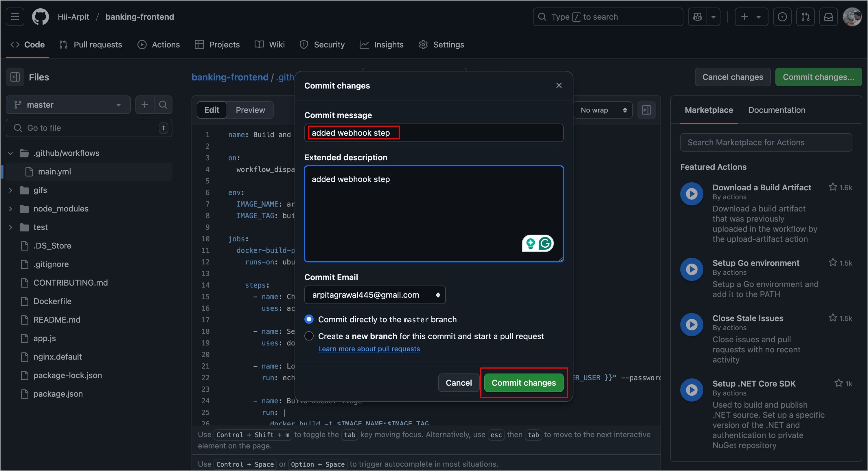Screen dimensions: 868x471
Task: Switch to the Documentation tab
Action: 776,110
